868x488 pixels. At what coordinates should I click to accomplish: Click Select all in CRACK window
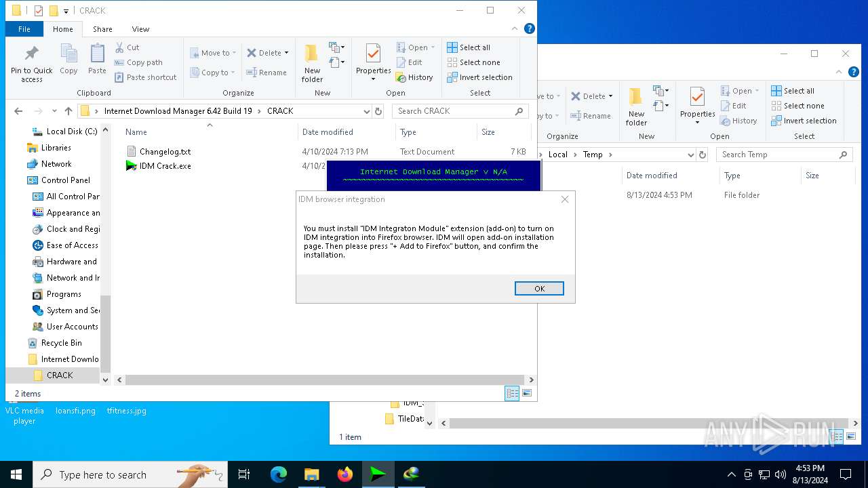469,47
